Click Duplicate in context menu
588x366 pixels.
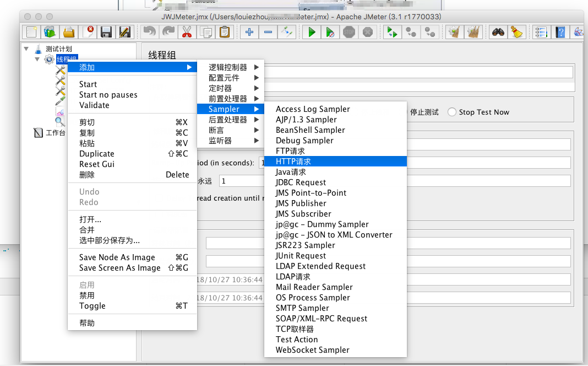(132, 154)
